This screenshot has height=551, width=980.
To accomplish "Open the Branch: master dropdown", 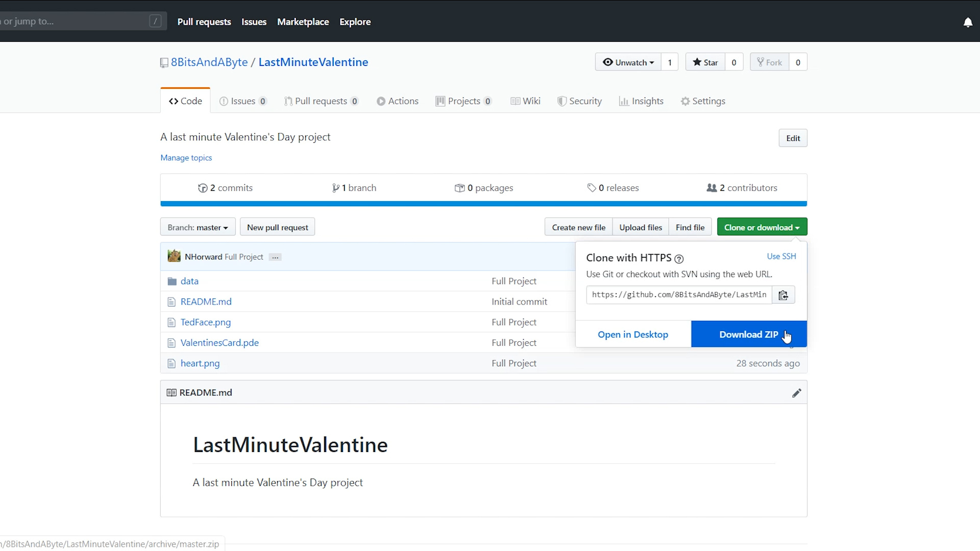I will pos(198,227).
